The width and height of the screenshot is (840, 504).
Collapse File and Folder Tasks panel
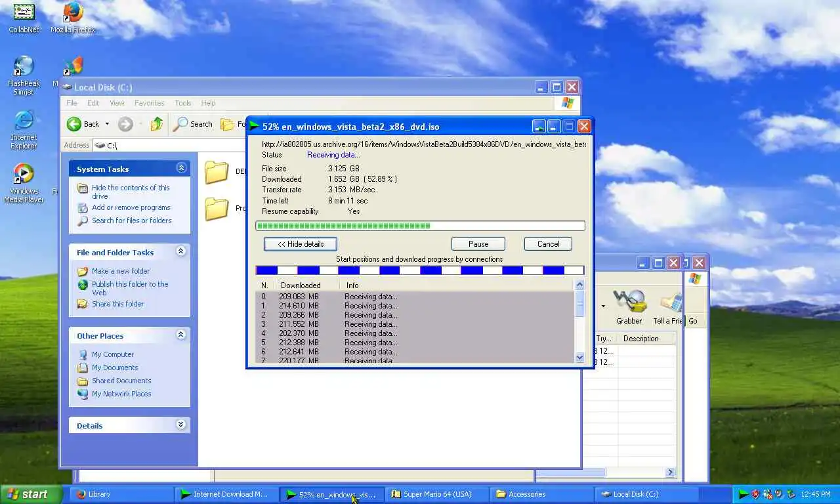[x=181, y=252]
